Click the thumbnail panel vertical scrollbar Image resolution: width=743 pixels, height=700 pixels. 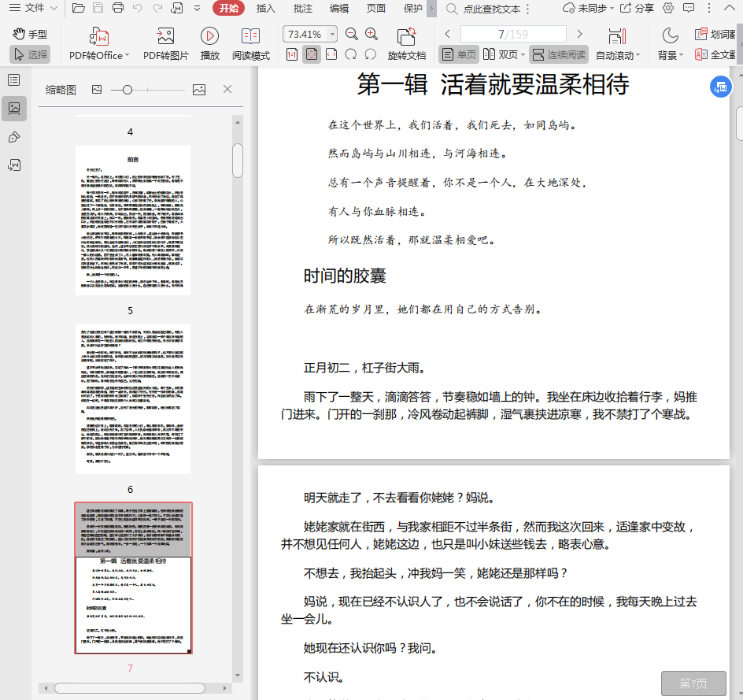click(238, 161)
